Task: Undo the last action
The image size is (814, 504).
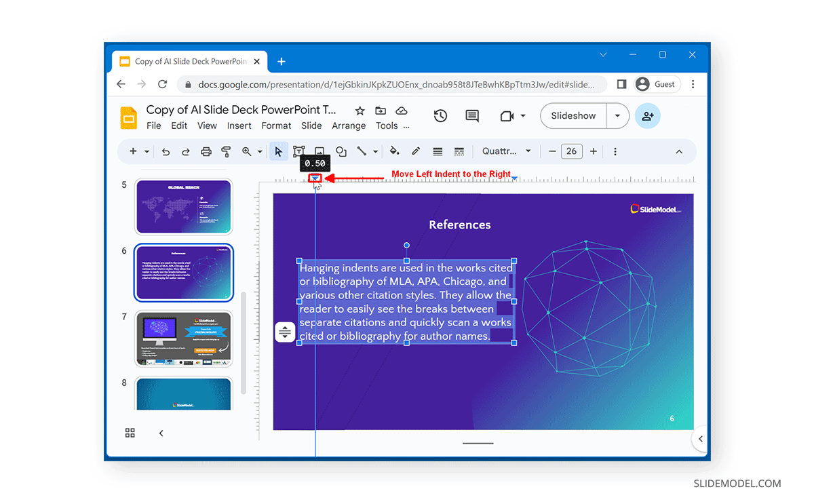Action: coord(166,151)
